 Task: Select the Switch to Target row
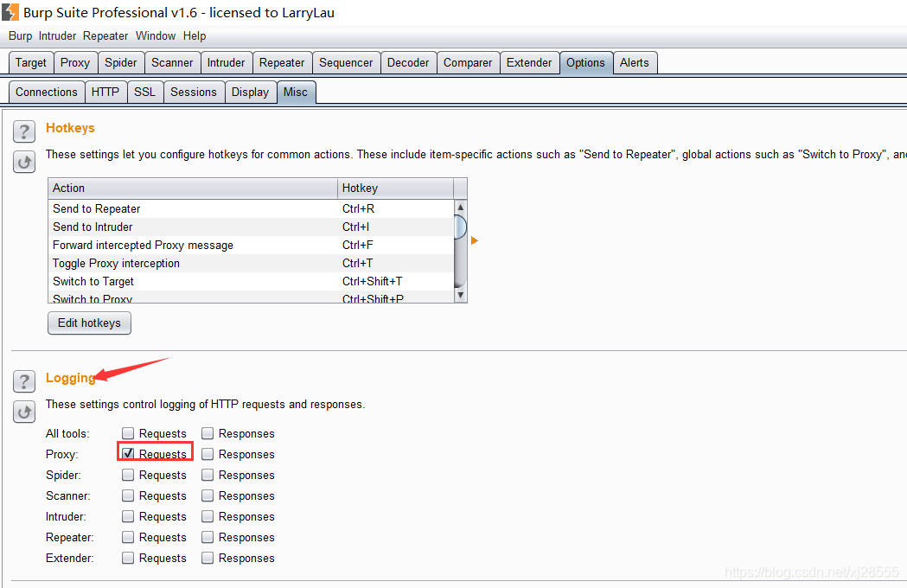pyautogui.click(x=251, y=281)
